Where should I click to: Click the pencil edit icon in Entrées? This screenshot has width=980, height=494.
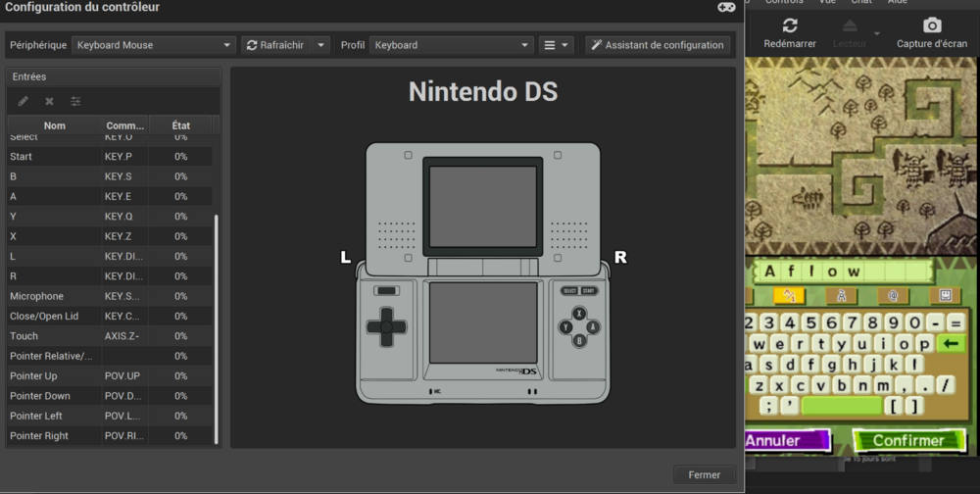pyautogui.click(x=23, y=101)
